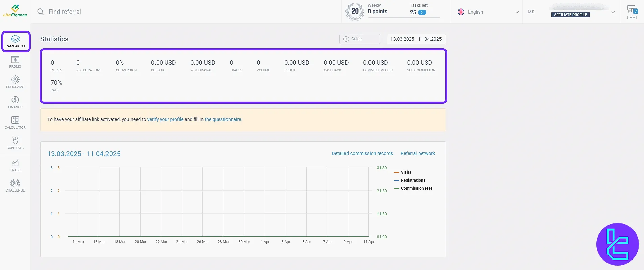The height and width of the screenshot is (270, 644).
Task: Click the 20 laurel badge icon
Action: [355, 12]
